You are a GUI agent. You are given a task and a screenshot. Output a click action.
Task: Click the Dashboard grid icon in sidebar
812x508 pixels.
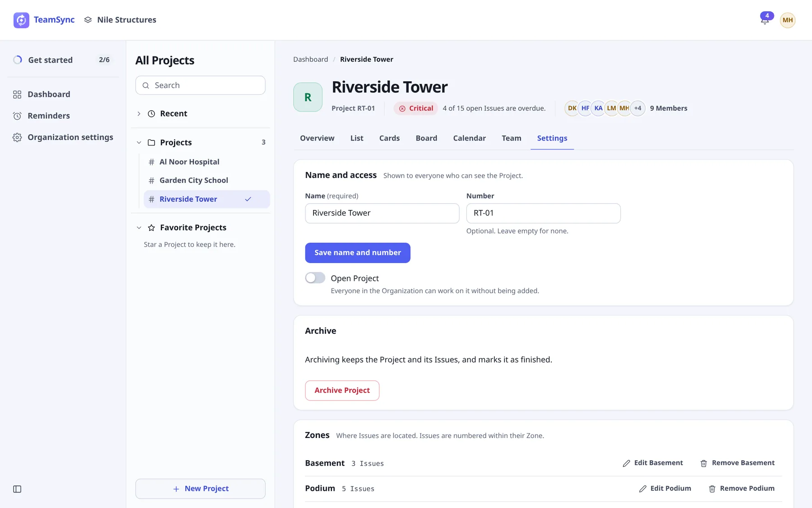tap(17, 94)
